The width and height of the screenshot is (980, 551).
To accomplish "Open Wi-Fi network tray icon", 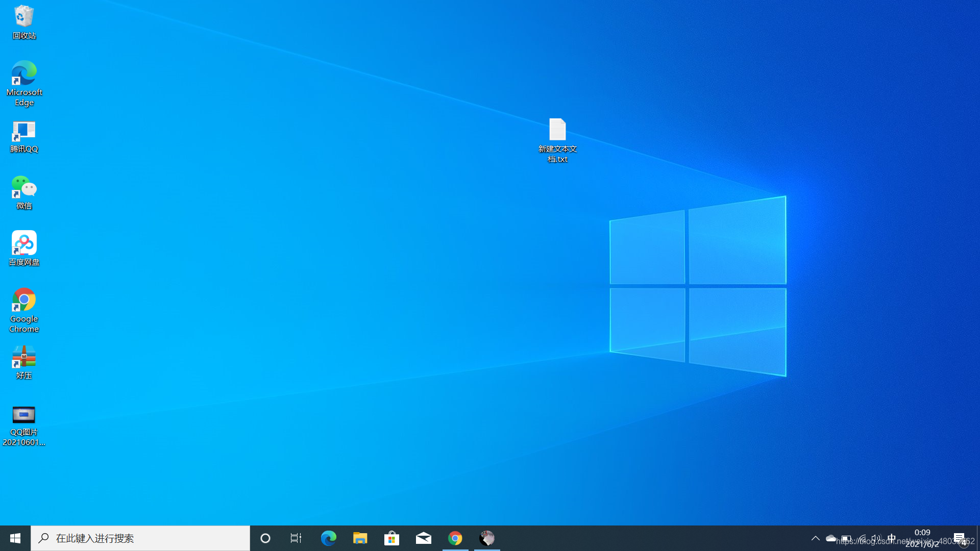I will tap(862, 538).
